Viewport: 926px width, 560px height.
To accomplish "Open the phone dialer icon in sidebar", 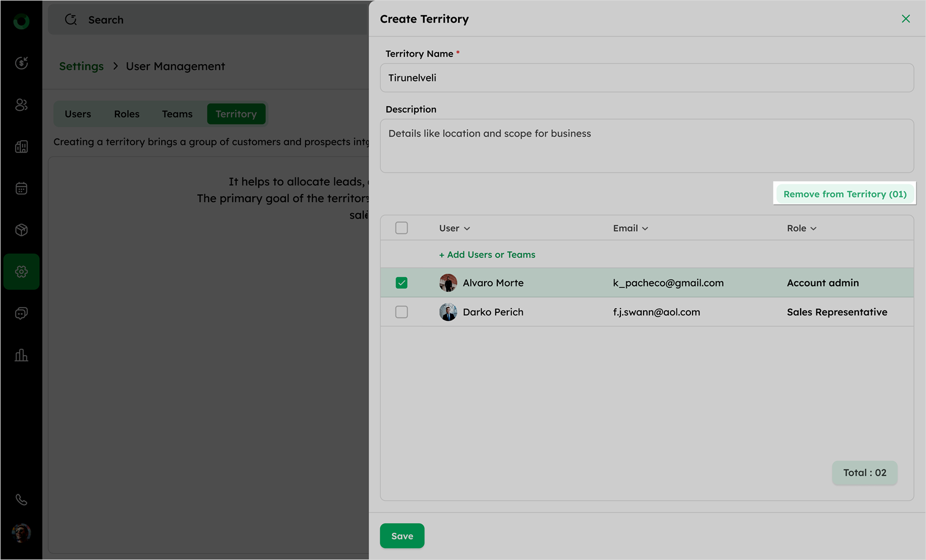I will pyautogui.click(x=21, y=500).
